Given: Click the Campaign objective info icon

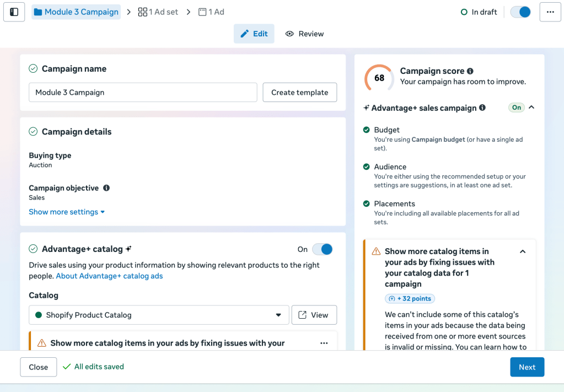Looking at the screenshot, I should [106, 188].
